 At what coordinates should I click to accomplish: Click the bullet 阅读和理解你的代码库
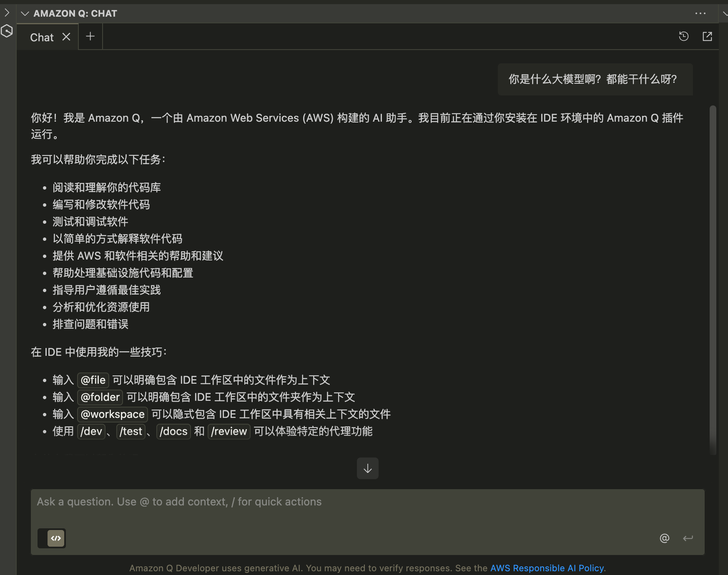coord(107,187)
